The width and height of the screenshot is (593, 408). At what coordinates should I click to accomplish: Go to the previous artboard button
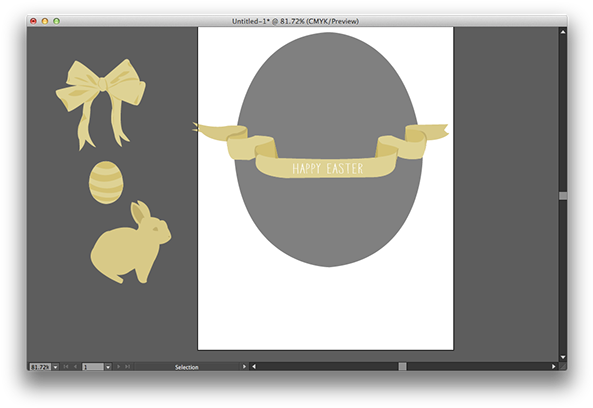click(75, 367)
